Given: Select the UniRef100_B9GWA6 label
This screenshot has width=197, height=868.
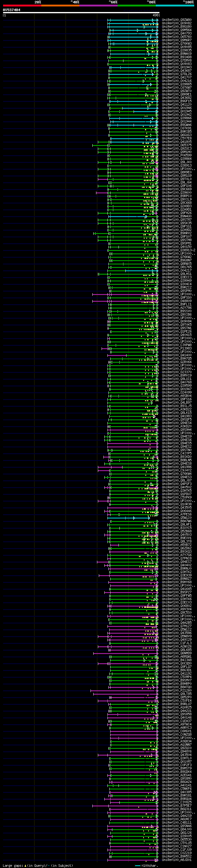Looking at the screenshot, I should point(176,125).
